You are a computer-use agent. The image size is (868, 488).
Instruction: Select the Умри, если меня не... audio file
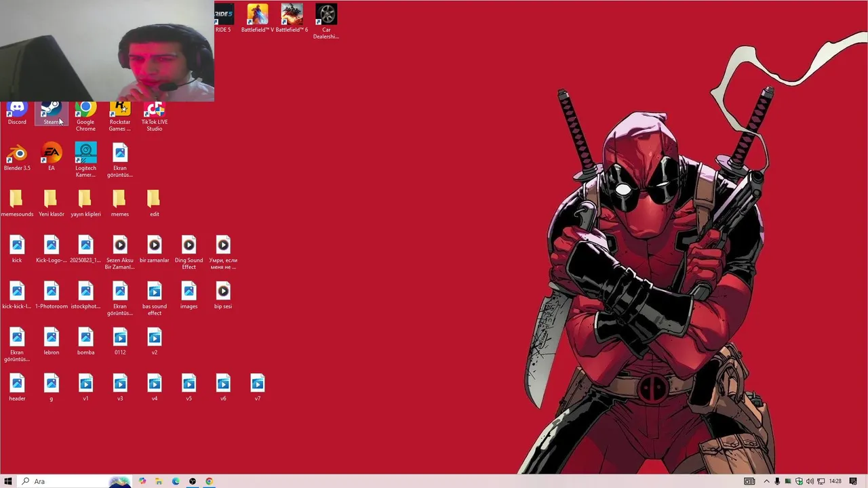pos(223,253)
